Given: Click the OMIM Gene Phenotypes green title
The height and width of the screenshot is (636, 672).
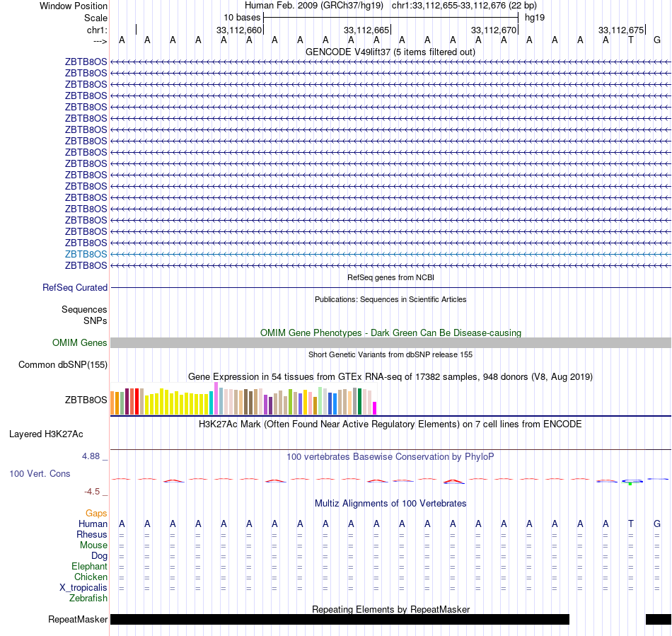Looking at the screenshot, I should pyautogui.click(x=390, y=333).
